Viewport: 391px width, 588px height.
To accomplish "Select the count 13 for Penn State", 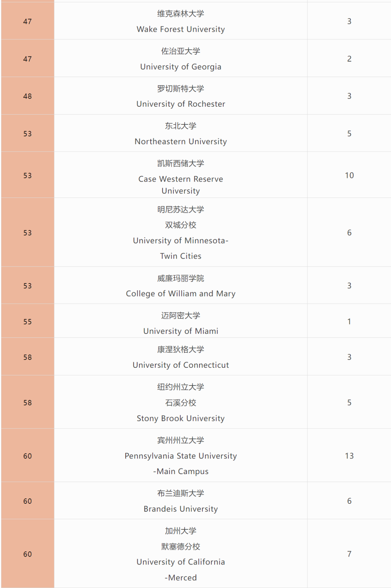I will coord(349,456).
